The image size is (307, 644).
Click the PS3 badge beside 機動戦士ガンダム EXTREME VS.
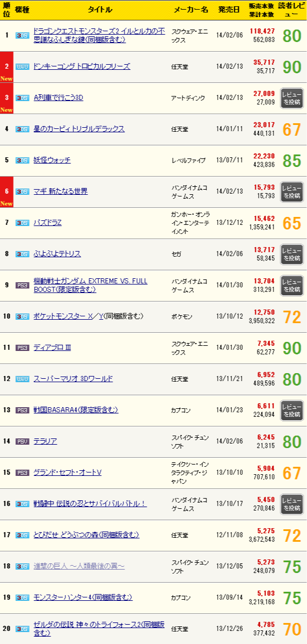tap(22, 285)
